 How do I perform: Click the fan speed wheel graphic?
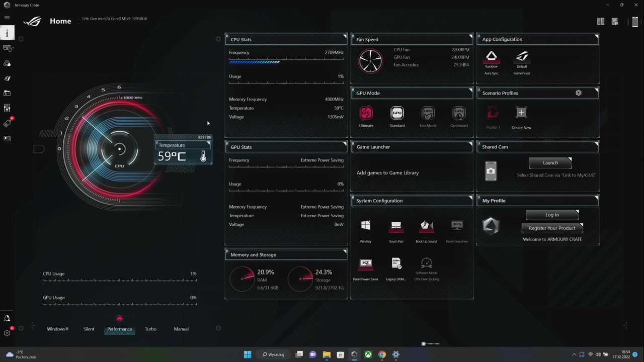370,61
